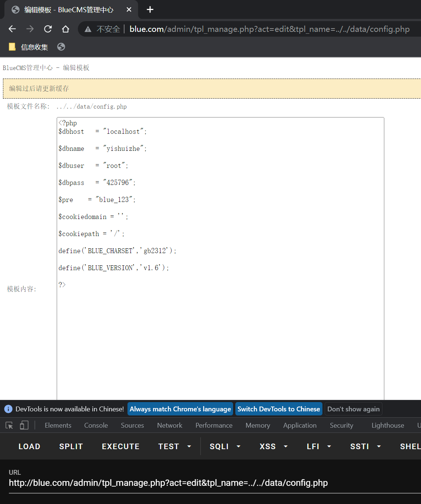Click the browser back arrow
The image size is (421, 504).
click(x=12, y=29)
